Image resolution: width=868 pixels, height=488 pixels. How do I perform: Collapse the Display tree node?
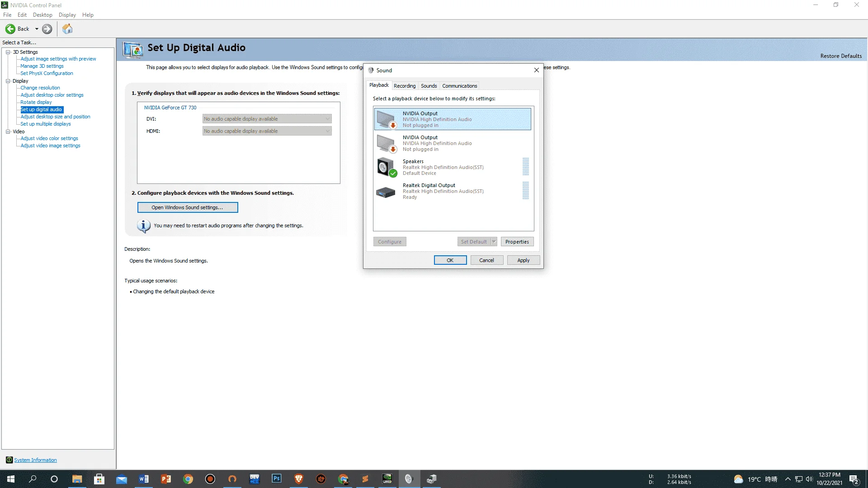(x=8, y=81)
